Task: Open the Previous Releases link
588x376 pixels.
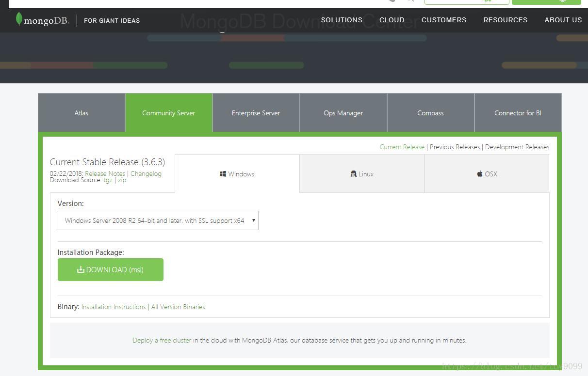Action: (455, 147)
